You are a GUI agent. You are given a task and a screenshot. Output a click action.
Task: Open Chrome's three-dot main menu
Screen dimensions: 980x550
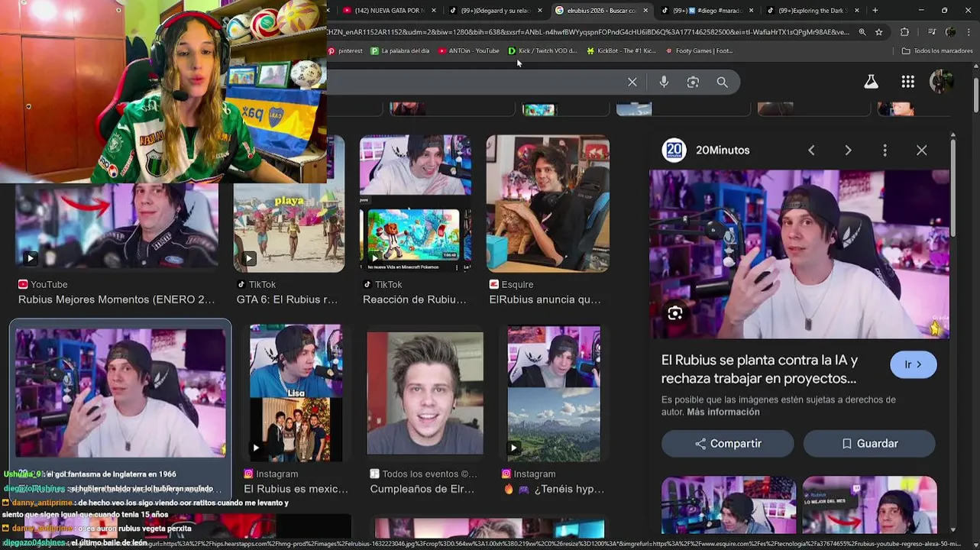click(x=969, y=32)
